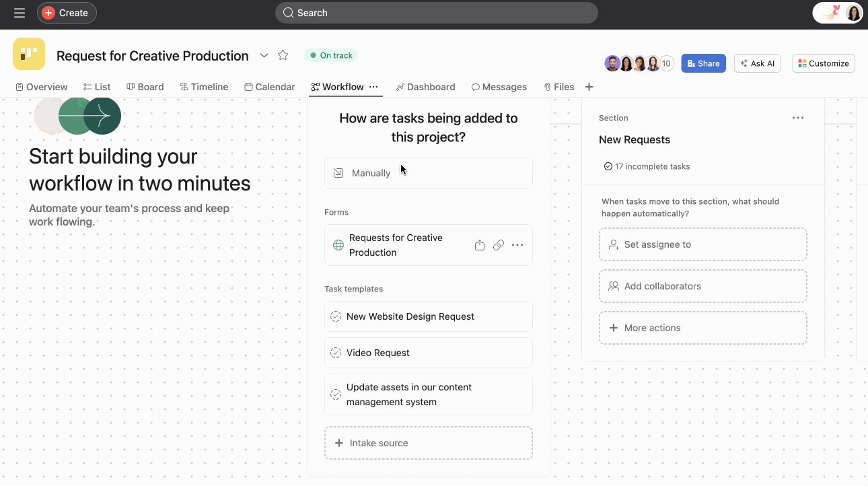Open the On track status selector

point(330,55)
